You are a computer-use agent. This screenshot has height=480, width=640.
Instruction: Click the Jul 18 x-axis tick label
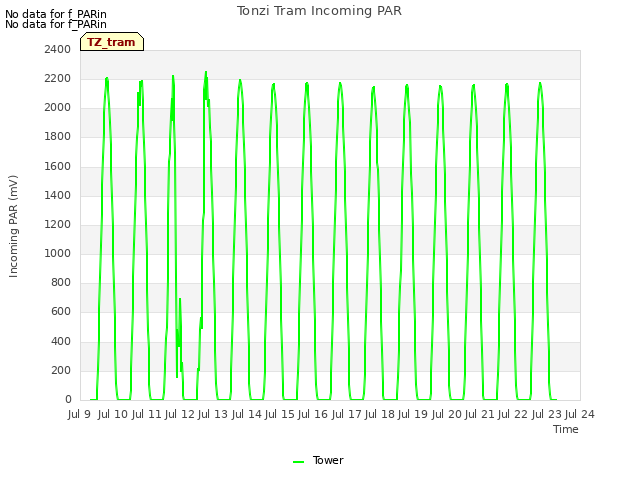[x=380, y=414]
